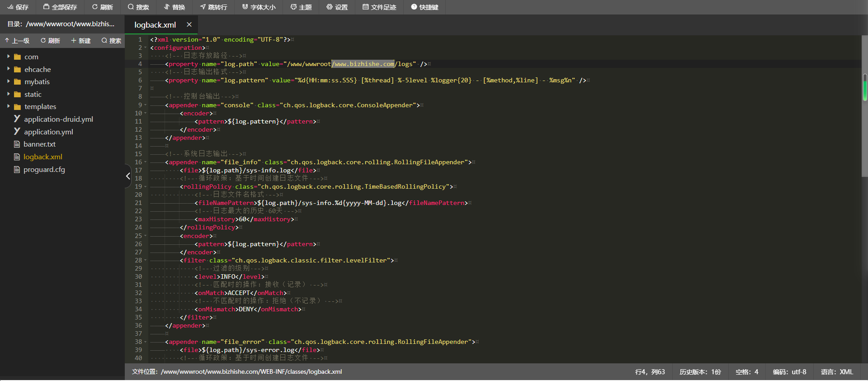Click the new file button in sidebar
868x381 pixels.
click(x=80, y=41)
